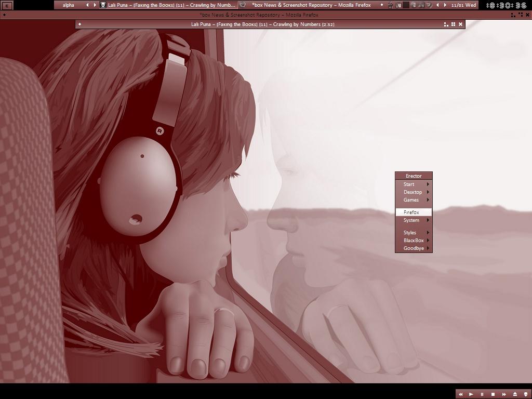Open the System submenu

(414, 220)
